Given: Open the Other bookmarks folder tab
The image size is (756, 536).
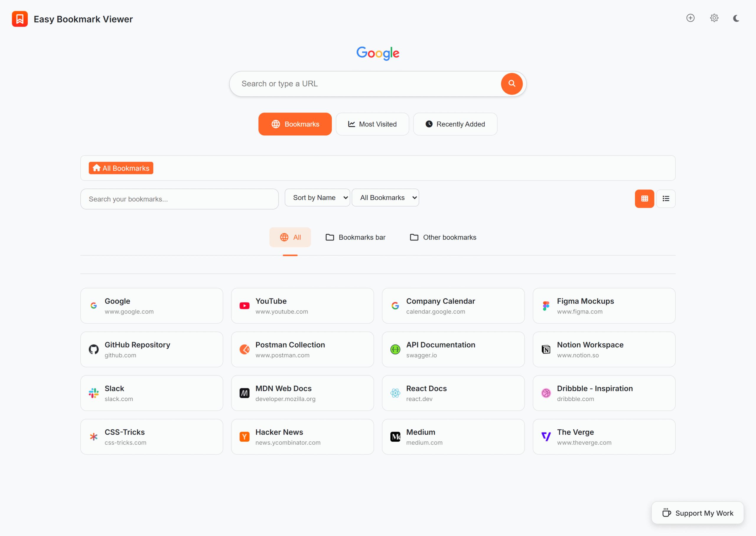Looking at the screenshot, I should click(x=443, y=237).
